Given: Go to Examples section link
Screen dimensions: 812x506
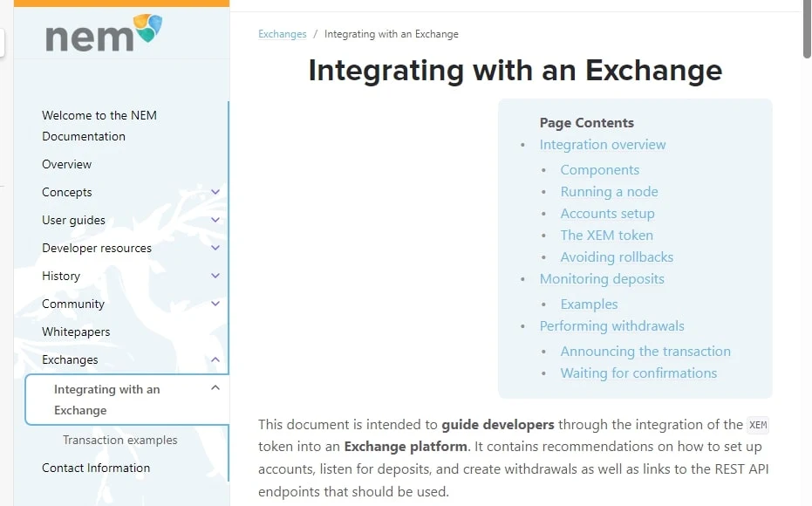Looking at the screenshot, I should [x=589, y=304].
